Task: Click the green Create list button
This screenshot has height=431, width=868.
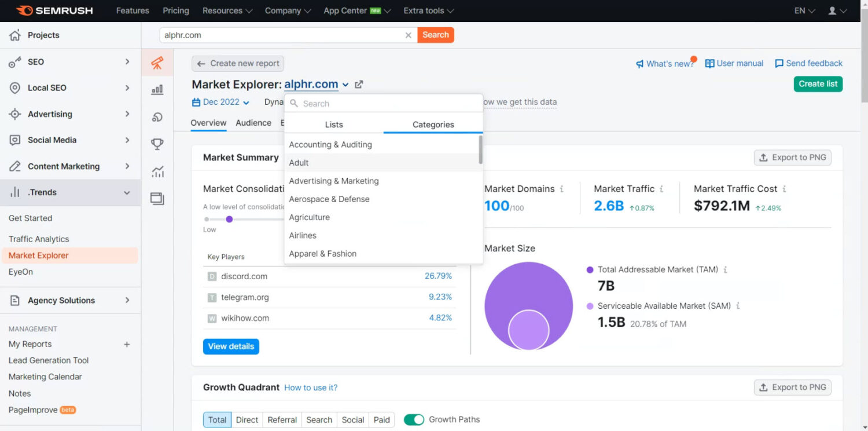Action: click(x=818, y=84)
